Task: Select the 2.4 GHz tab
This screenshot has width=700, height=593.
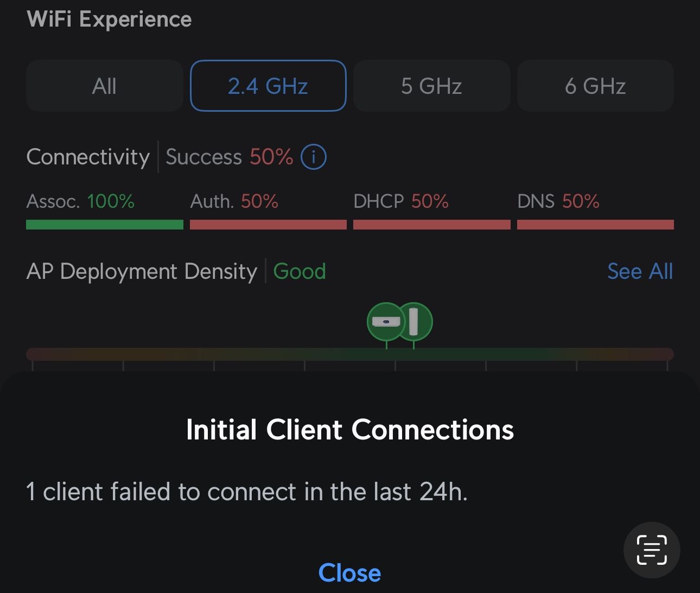Action: click(268, 86)
